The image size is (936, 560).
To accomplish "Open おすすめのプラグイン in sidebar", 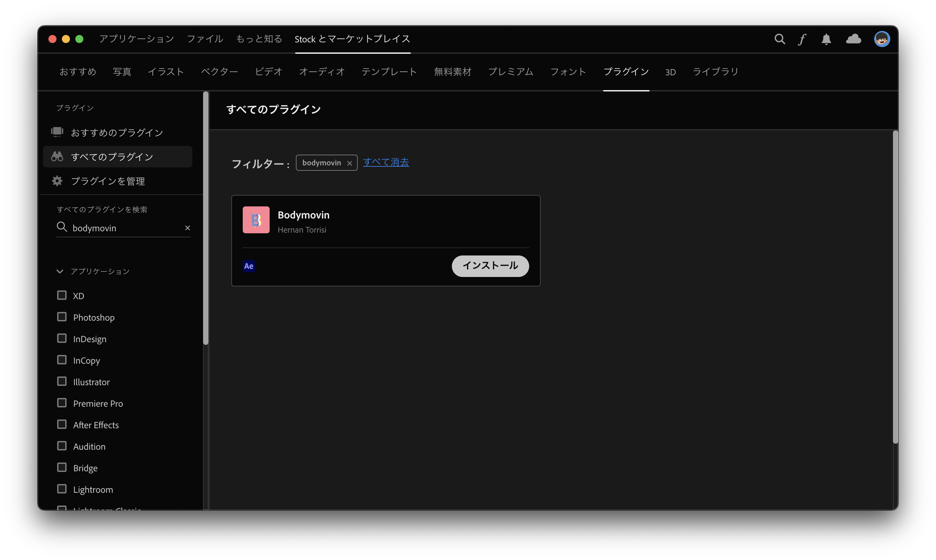I will [x=117, y=132].
